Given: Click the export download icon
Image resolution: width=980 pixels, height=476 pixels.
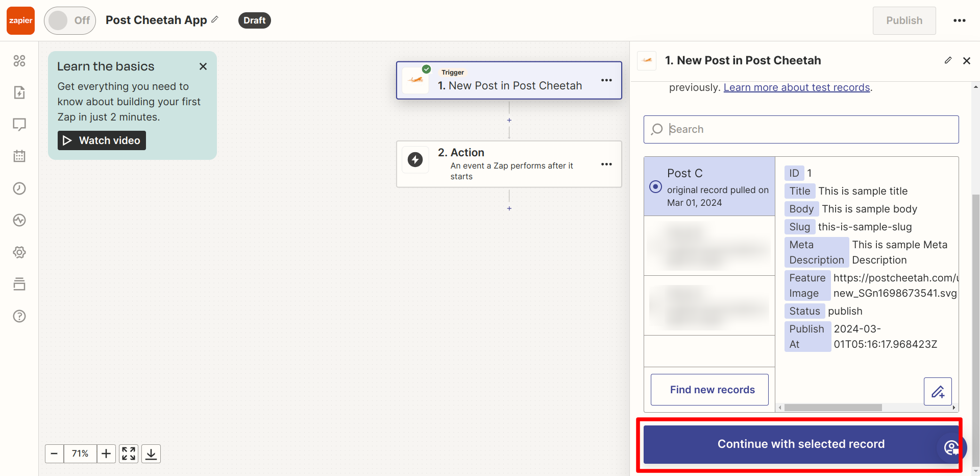Looking at the screenshot, I should point(151,454).
